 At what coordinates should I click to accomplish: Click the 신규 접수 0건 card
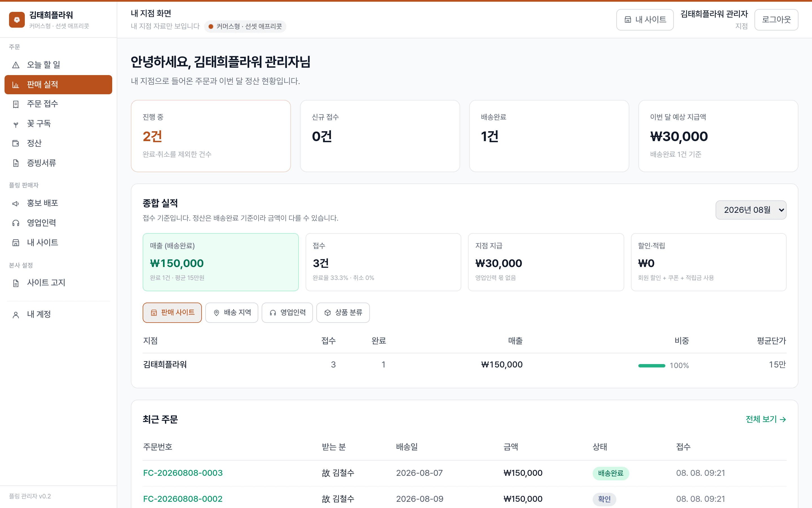click(380, 136)
